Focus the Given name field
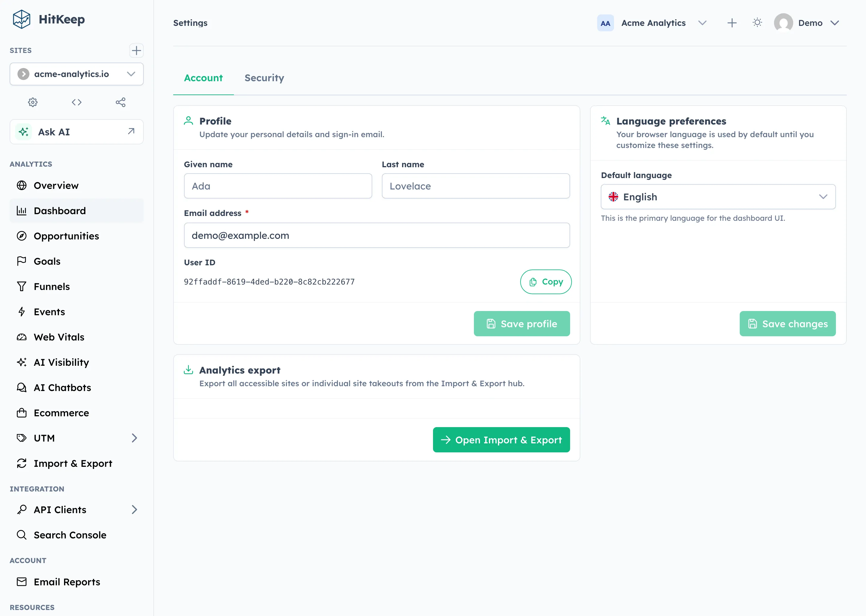Screen dimensions: 866x616 point(278,186)
